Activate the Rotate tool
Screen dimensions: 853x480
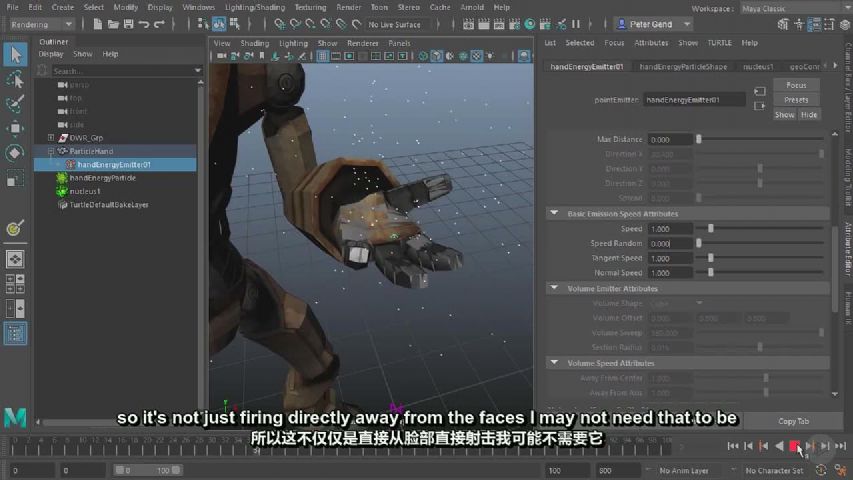15,153
